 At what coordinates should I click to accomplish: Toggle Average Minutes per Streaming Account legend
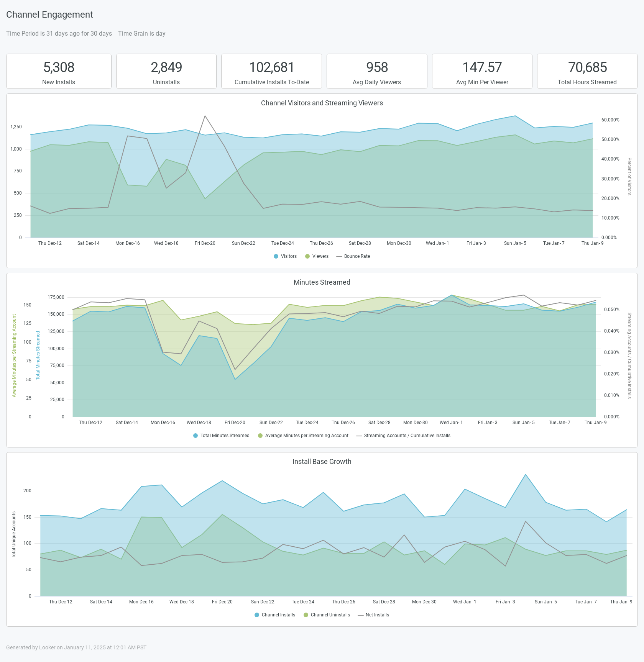pos(303,436)
